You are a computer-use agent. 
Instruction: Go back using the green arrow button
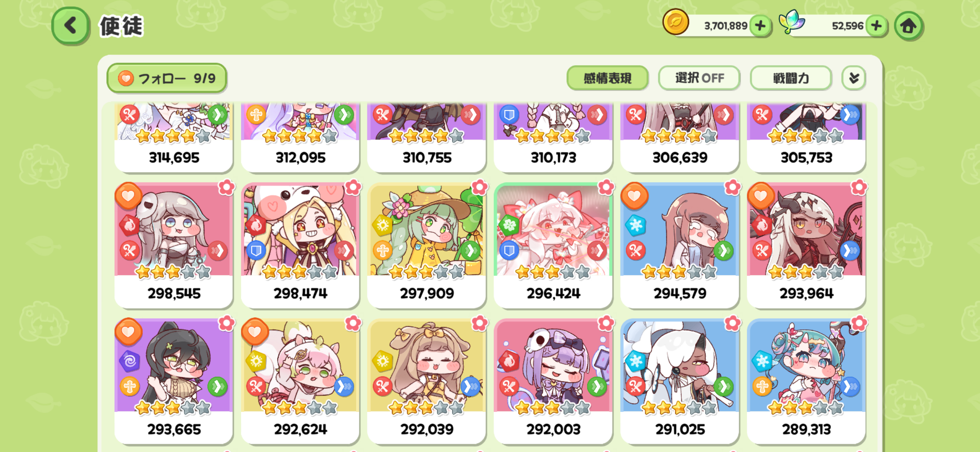(71, 26)
